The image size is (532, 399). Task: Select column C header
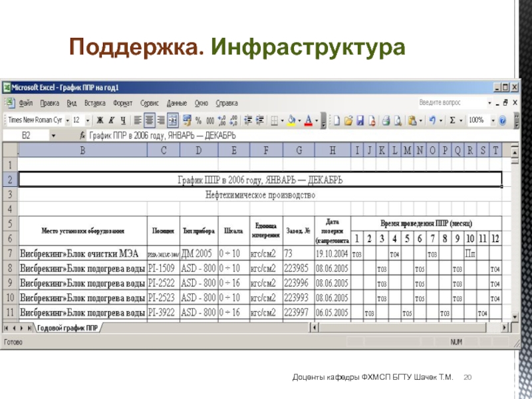pyautogui.click(x=164, y=151)
